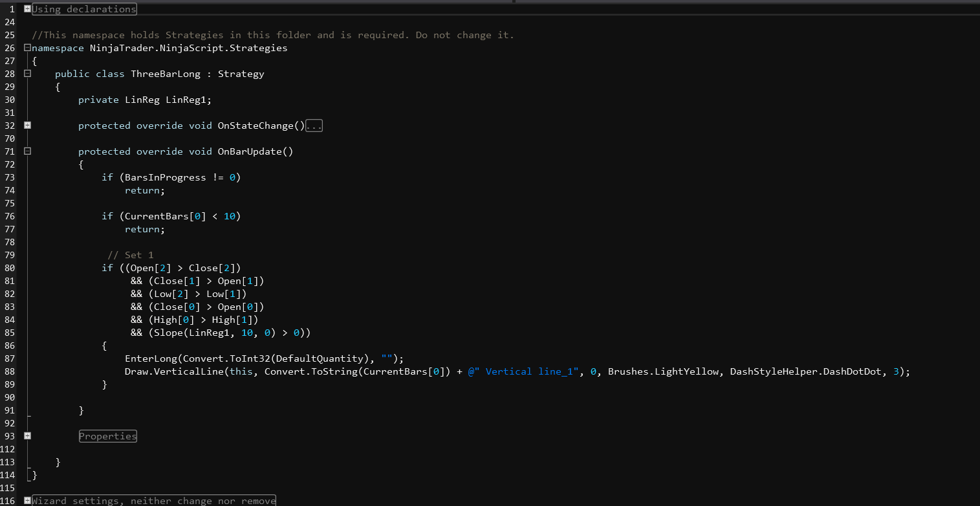This screenshot has height=506, width=980.
Task: Click the LinReg1 field declaration name
Action: tap(188, 100)
